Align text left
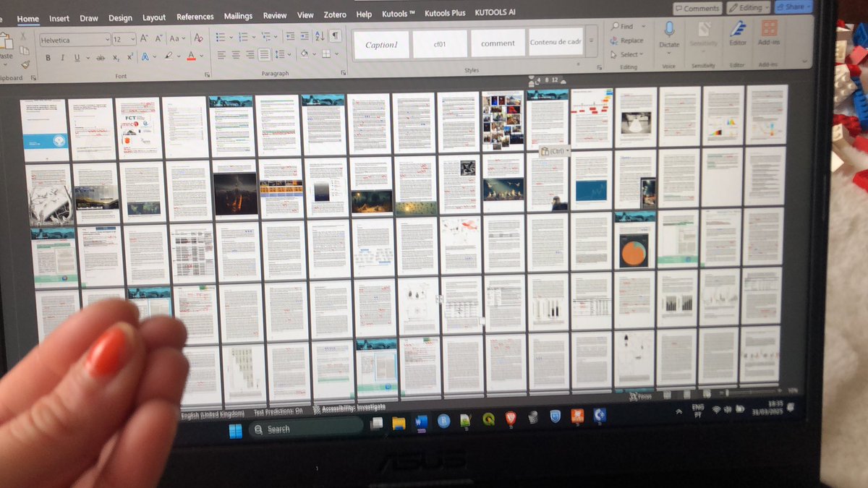This screenshot has height=488, width=868. (222, 55)
